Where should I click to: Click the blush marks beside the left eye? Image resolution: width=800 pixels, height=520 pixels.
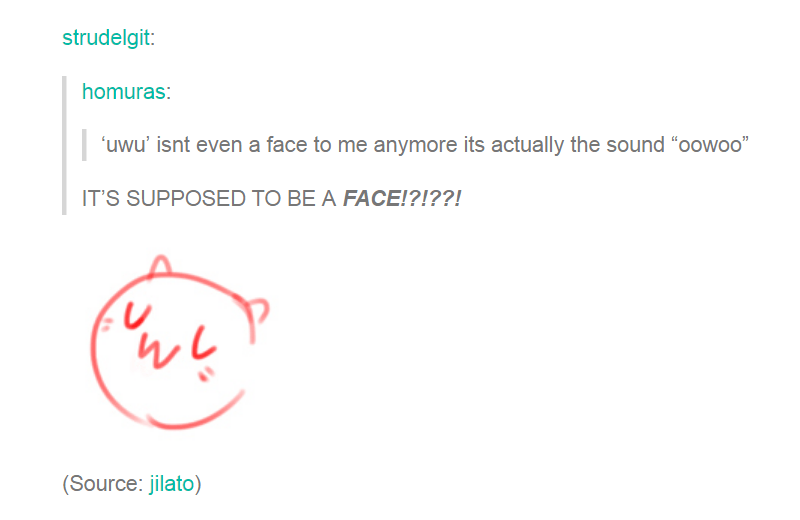tap(106, 325)
